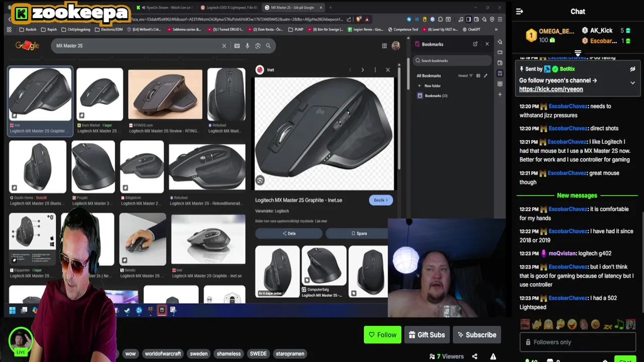The height and width of the screenshot is (362, 644).
Task: Collapse the chat panel with arrow icon
Action: [x=520, y=12]
